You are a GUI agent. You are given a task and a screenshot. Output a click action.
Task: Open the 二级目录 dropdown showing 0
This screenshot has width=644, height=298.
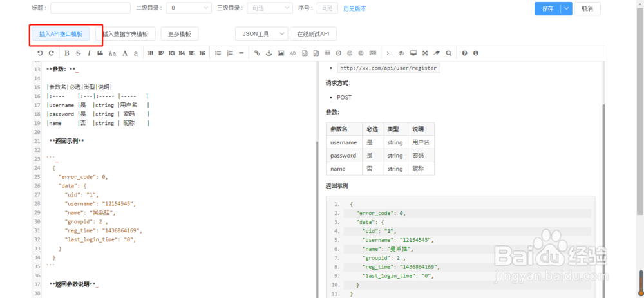tap(189, 8)
